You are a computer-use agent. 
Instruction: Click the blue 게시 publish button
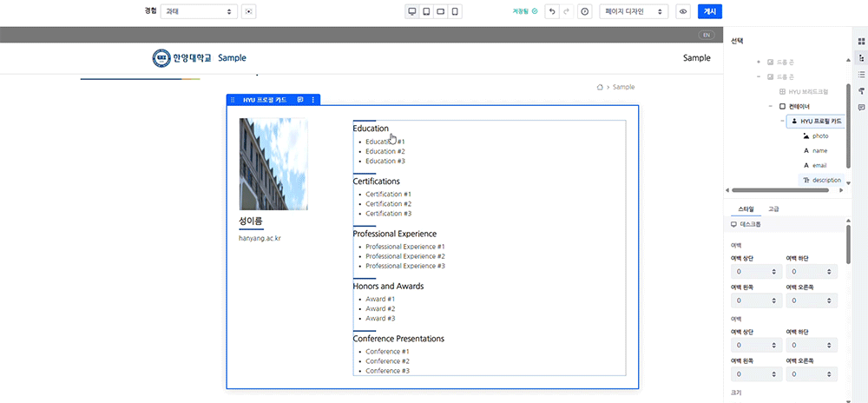709,11
